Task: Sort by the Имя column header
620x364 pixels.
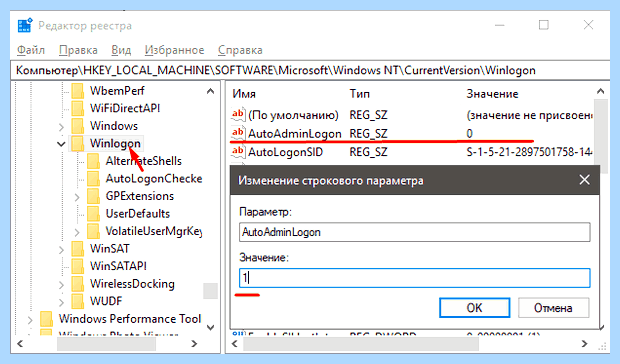Action: (244, 94)
